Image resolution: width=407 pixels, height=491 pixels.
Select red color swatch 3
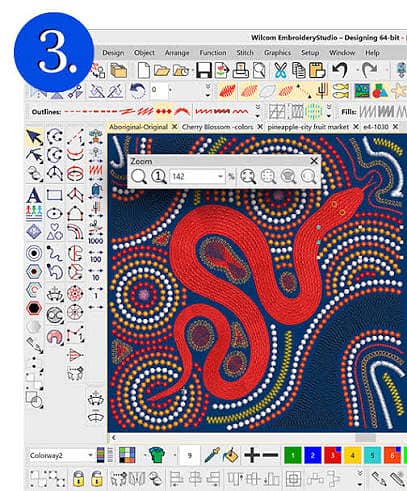coord(333,455)
